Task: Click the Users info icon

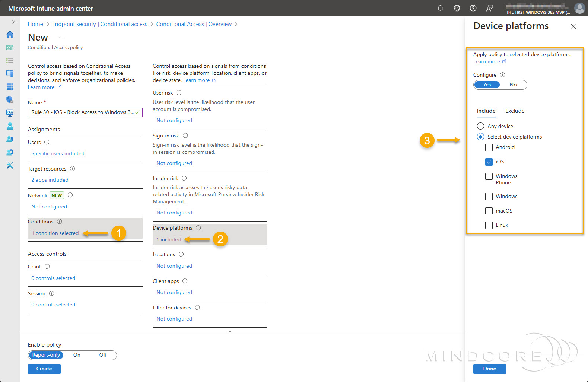Action: [x=47, y=142]
